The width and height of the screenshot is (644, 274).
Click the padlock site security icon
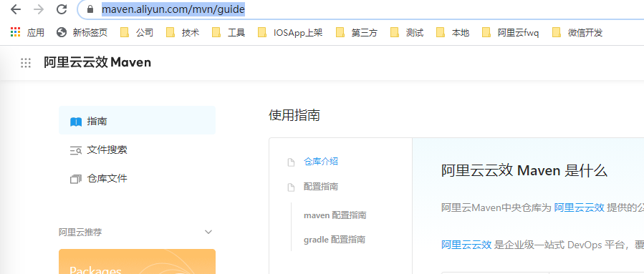click(90, 9)
